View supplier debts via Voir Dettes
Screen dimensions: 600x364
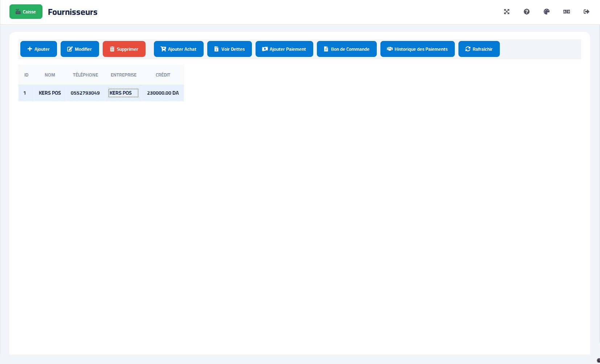pyautogui.click(x=229, y=49)
